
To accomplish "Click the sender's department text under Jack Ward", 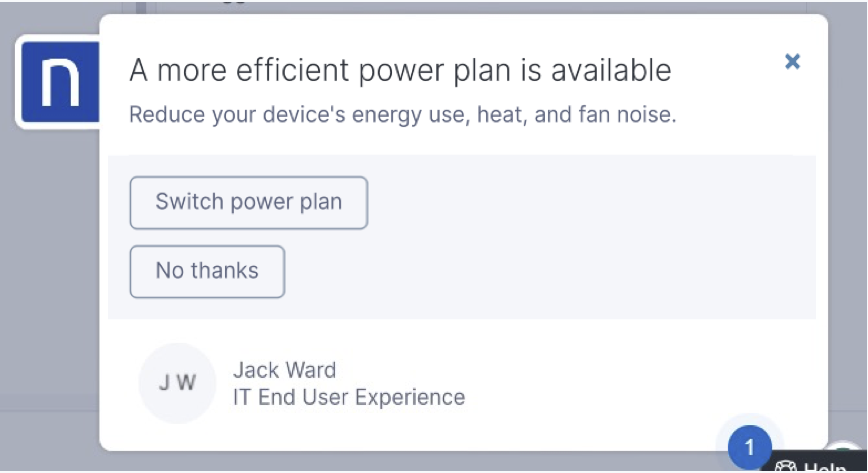I will coord(349,397).
